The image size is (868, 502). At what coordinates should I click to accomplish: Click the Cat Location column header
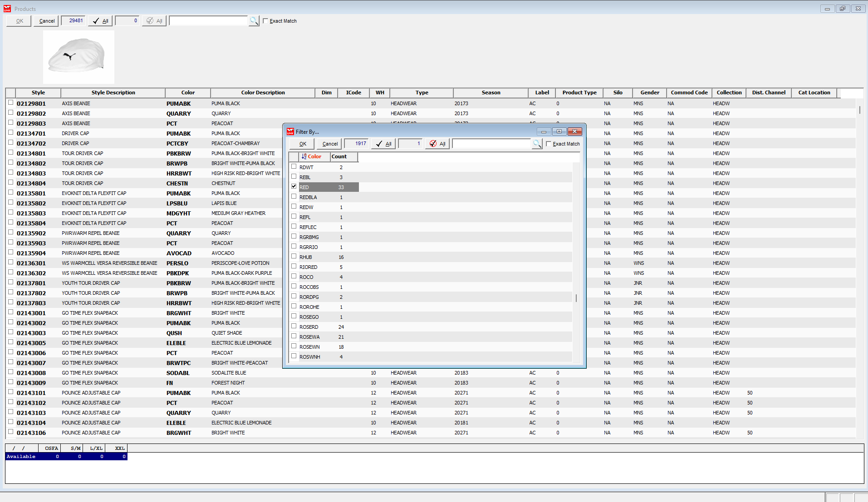click(814, 93)
